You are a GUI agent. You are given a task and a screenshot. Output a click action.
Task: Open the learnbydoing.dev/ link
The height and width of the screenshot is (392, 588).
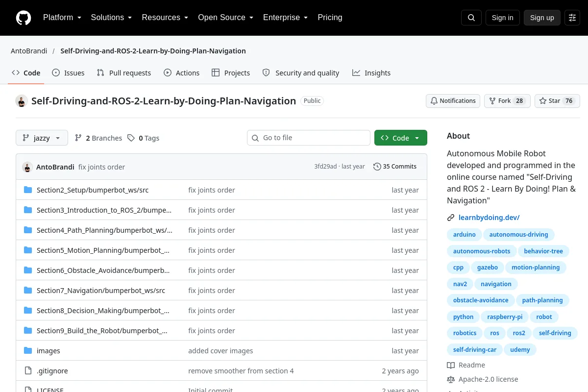coord(489,218)
